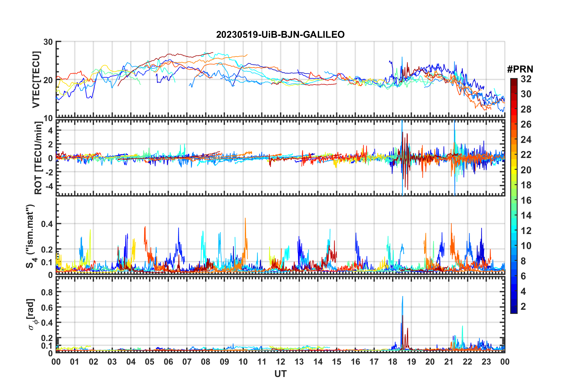The image size is (561, 392).
Task: Select the ROT [TECU/min] y-axis label
Action: pos(38,158)
